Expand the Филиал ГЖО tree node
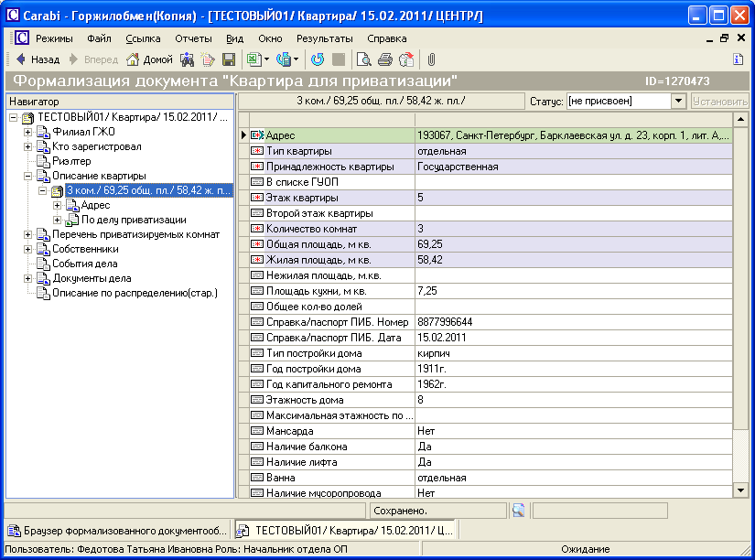The height and width of the screenshot is (560, 755). pos(27,132)
